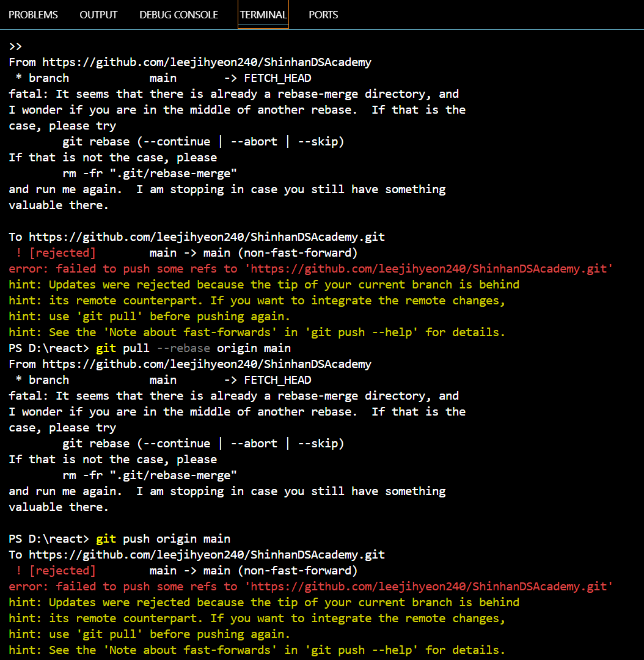644x660 pixels.
Task: Activate the TERMINAL tab
Action: (x=263, y=15)
